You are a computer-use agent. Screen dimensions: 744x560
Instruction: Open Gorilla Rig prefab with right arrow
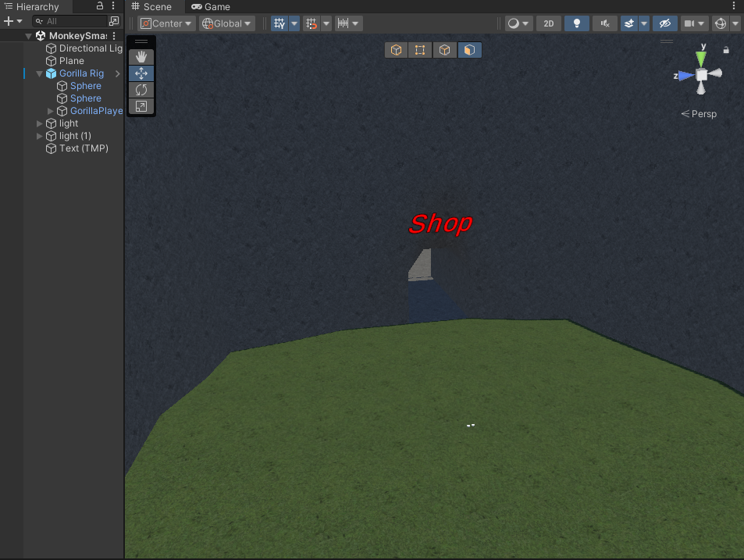pos(118,73)
